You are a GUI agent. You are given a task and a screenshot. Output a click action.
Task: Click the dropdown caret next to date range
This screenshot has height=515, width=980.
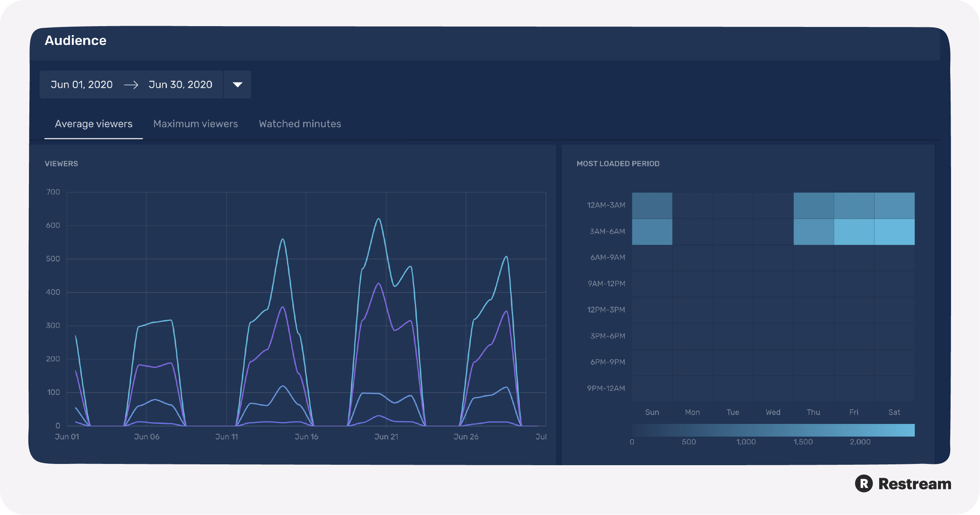pos(237,85)
